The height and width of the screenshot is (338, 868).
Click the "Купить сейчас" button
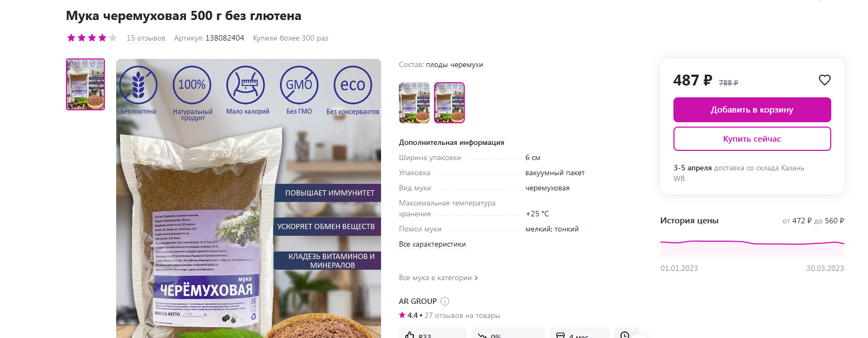tap(752, 139)
